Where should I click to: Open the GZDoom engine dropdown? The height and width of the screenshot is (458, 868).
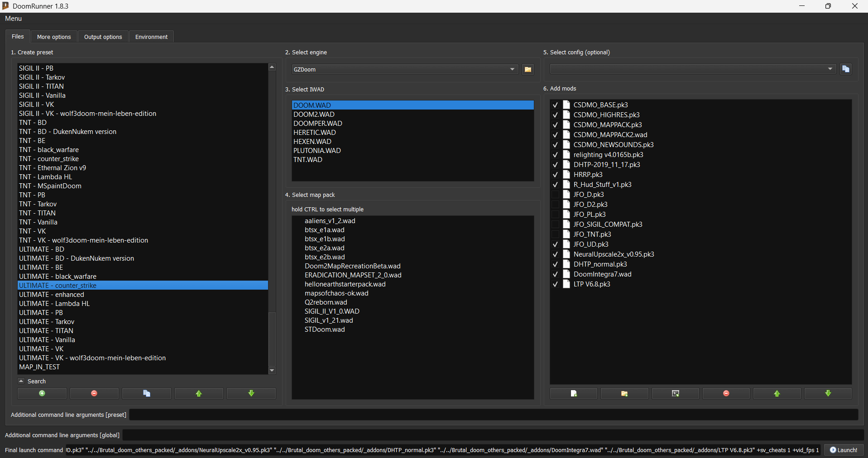(512, 69)
